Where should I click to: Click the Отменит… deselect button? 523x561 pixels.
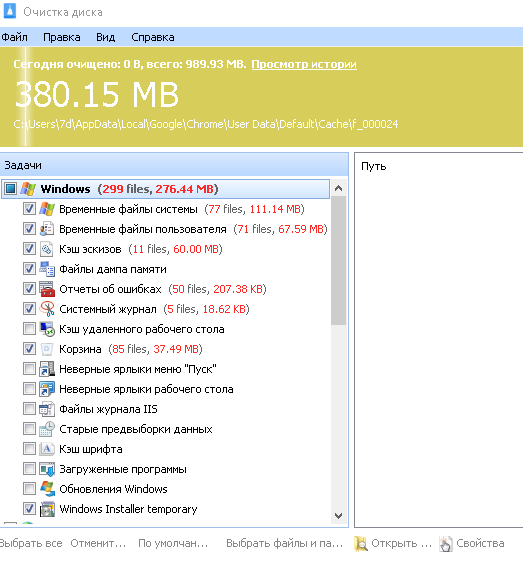pyautogui.click(x=98, y=543)
